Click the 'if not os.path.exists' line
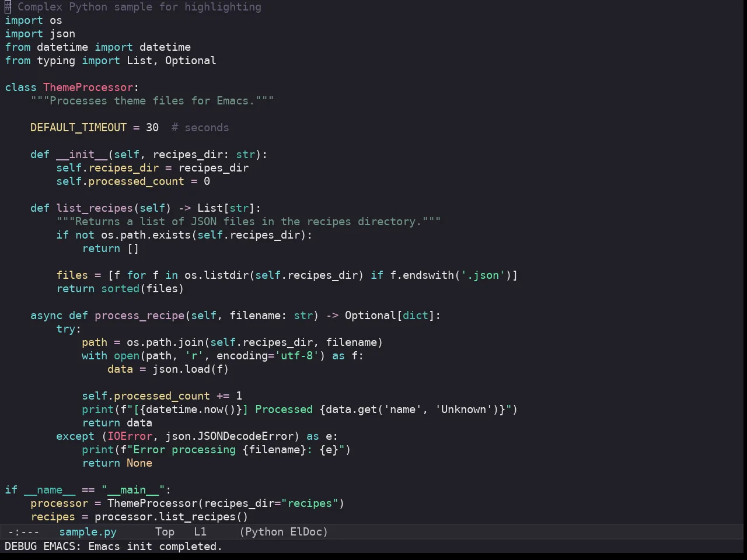 pyautogui.click(x=184, y=235)
